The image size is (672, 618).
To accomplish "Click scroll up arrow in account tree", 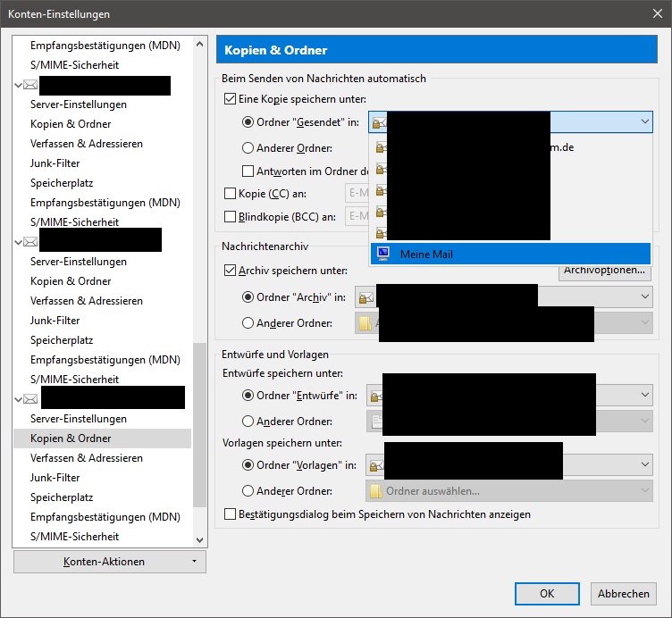I will point(199,44).
